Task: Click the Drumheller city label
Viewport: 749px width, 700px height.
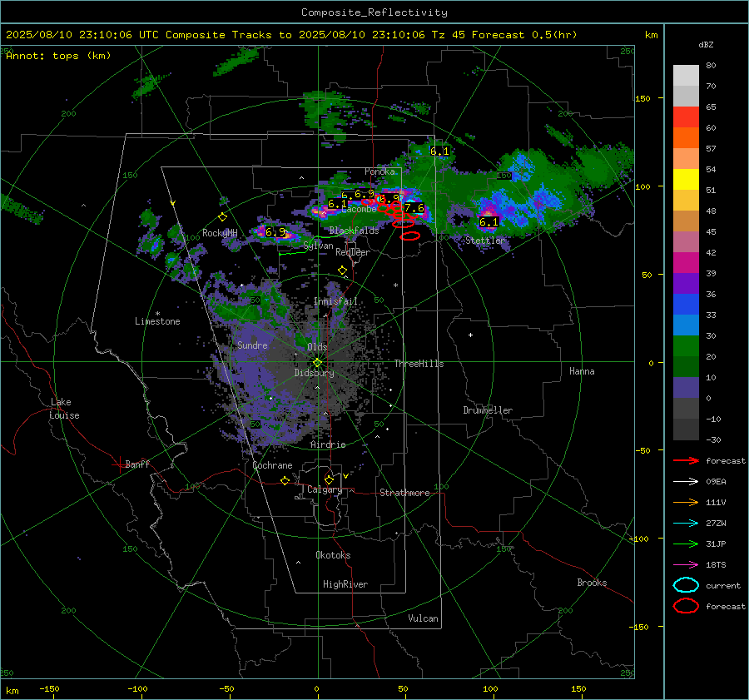Action: 488,410
